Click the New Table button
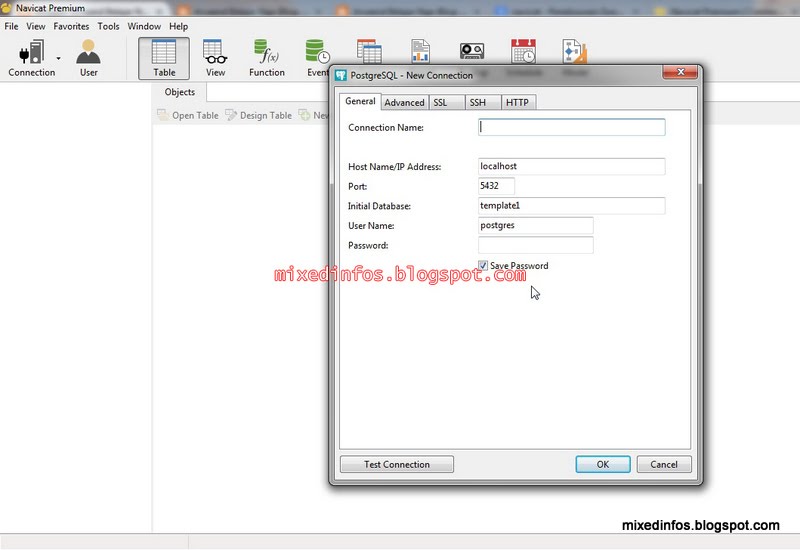This screenshot has width=800, height=550. pyautogui.click(x=313, y=115)
